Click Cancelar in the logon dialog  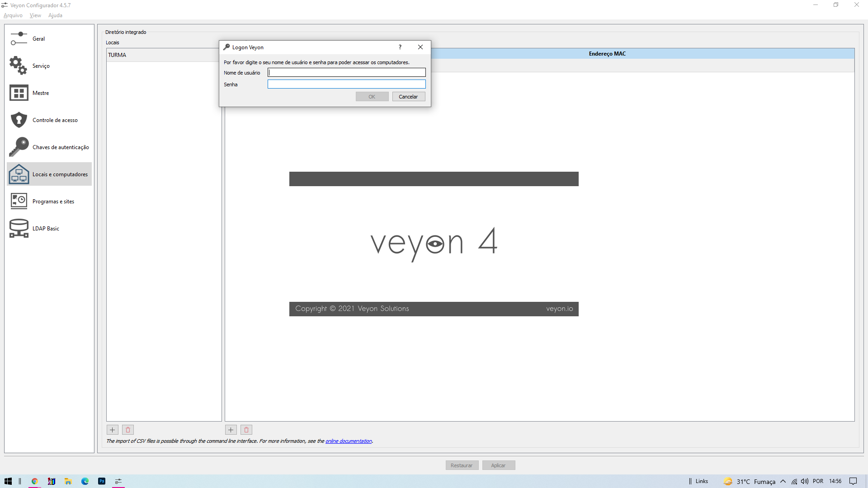[x=409, y=97]
